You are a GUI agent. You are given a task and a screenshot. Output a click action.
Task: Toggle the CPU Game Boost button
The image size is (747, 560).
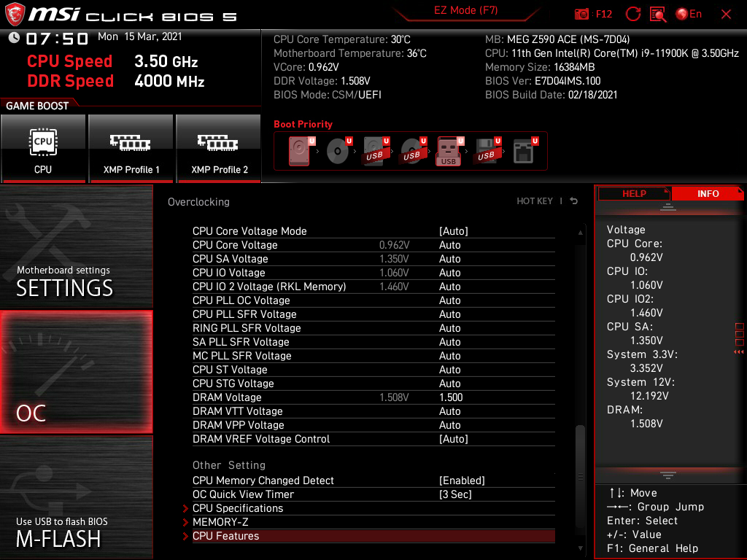pos(43,148)
